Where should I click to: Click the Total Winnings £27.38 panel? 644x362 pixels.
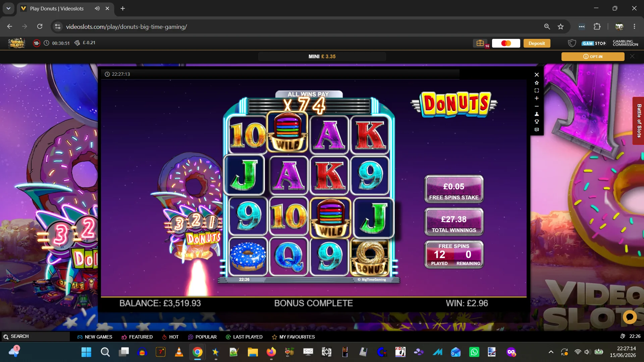click(454, 222)
